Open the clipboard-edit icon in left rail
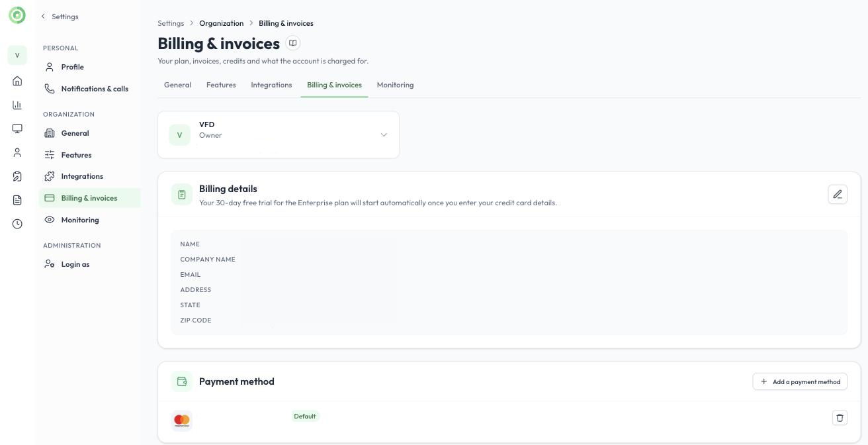Image resolution: width=868 pixels, height=445 pixels. pyautogui.click(x=17, y=176)
